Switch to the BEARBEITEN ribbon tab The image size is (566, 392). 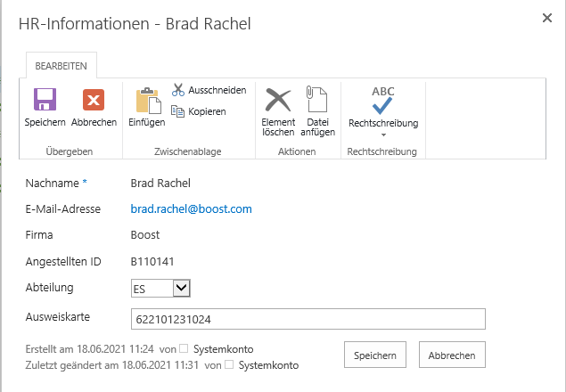61,66
